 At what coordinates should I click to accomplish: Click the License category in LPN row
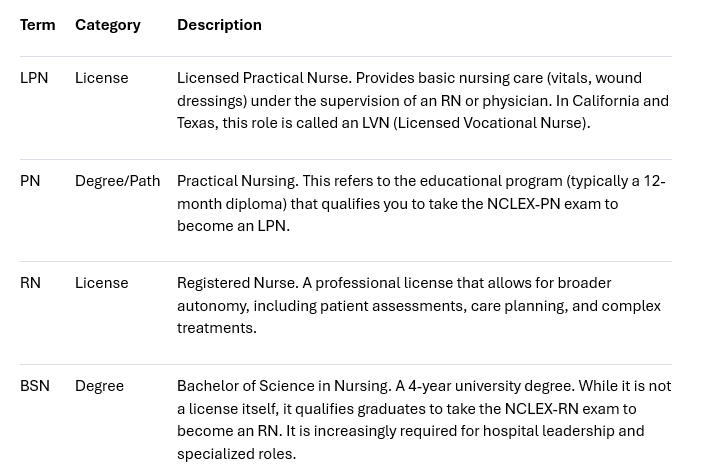tap(101, 78)
